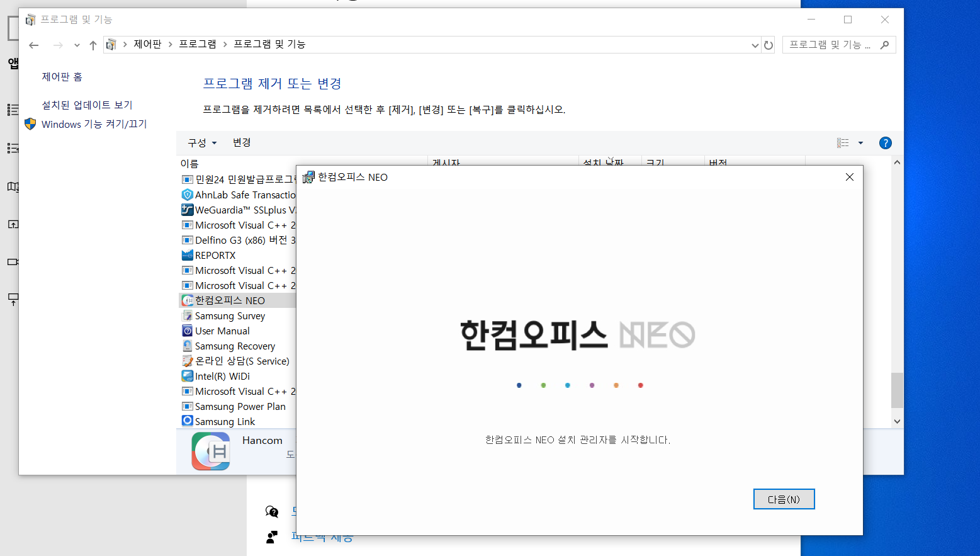Image resolution: width=980 pixels, height=556 pixels.
Task: Click the 온라인 상담(S Service) icon
Action: [x=187, y=361]
